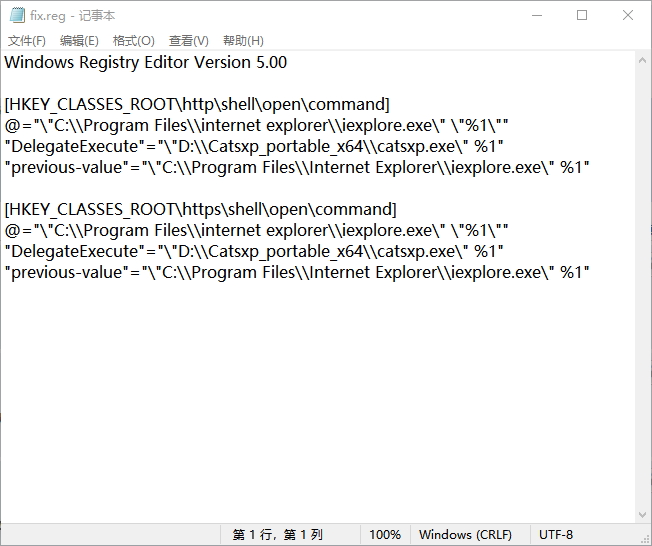Click the previous-value line under https key
This screenshot has height=546, width=652.
tap(297, 272)
